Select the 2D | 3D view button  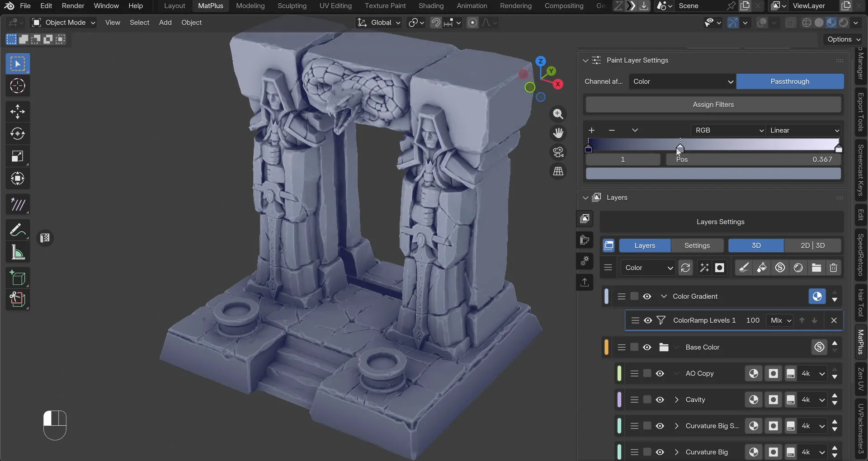point(812,245)
